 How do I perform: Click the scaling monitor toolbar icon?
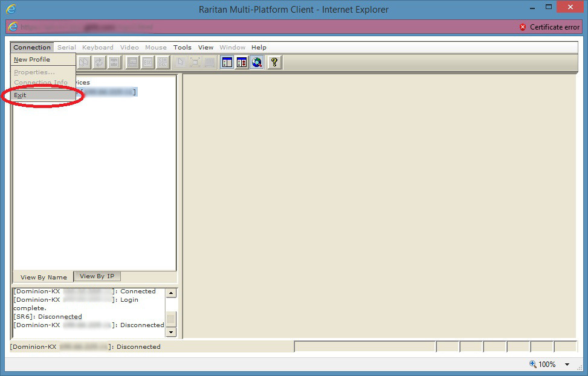tap(210, 63)
